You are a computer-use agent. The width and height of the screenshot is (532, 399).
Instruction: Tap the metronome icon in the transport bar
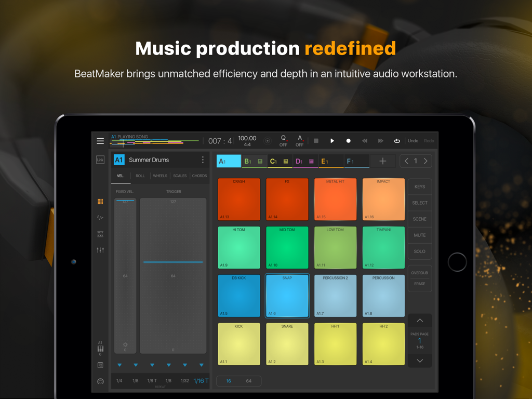pos(268,140)
